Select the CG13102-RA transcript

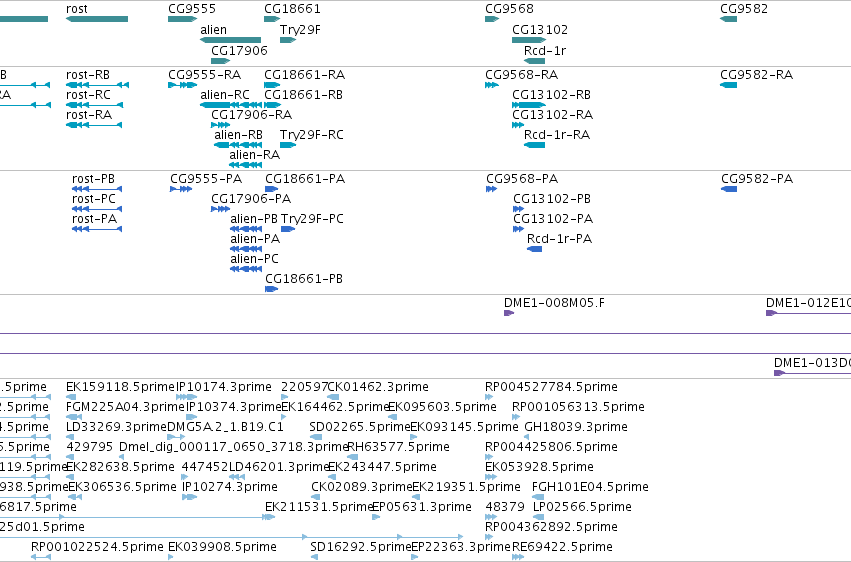[552, 115]
